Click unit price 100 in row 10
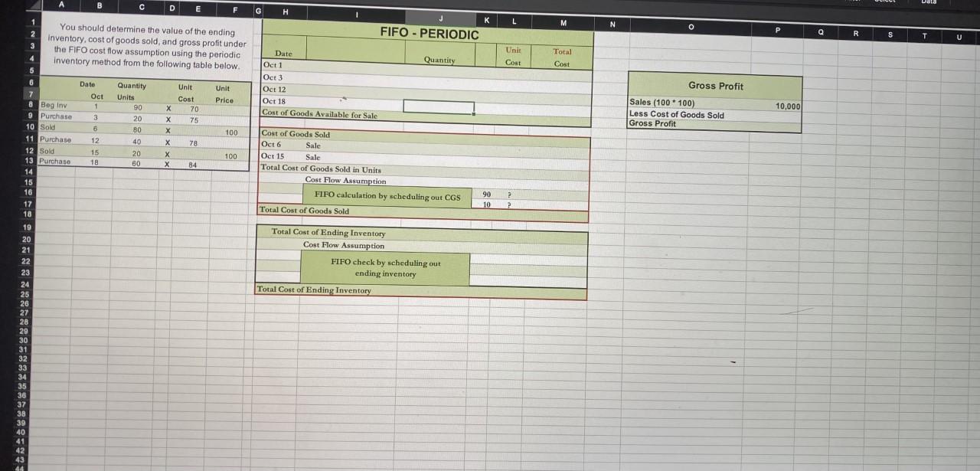980x471 pixels. [x=232, y=133]
